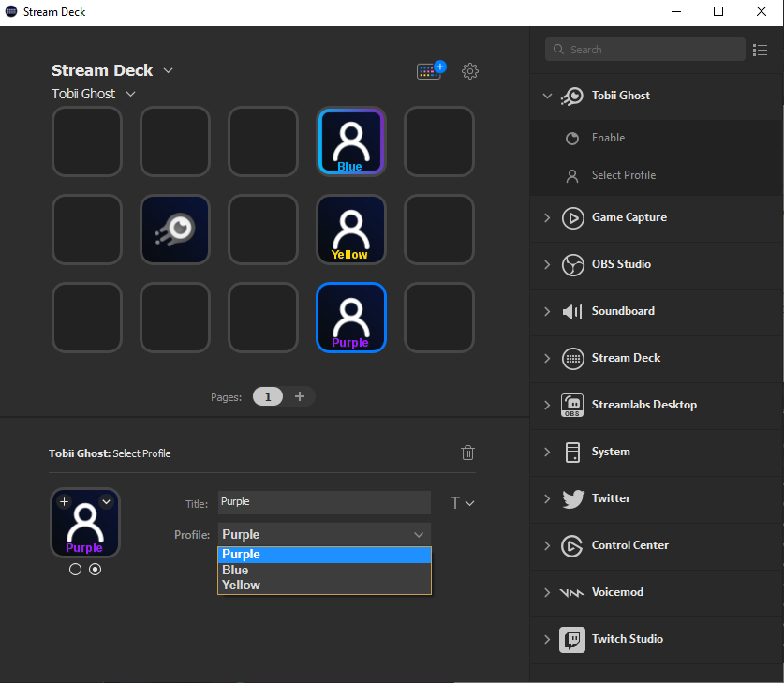
Task: Go to page 1
Action: pyautogui.click(x=268, y=396)
